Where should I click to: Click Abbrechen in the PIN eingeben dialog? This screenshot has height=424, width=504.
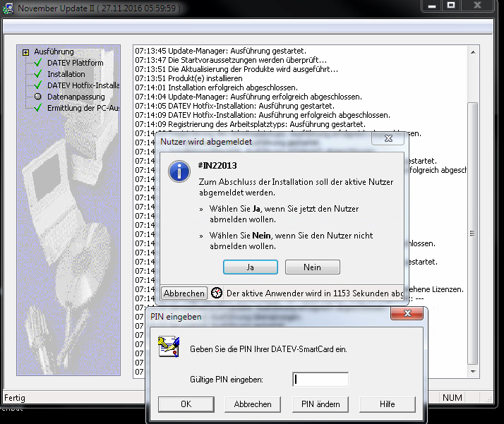[253, 404]
